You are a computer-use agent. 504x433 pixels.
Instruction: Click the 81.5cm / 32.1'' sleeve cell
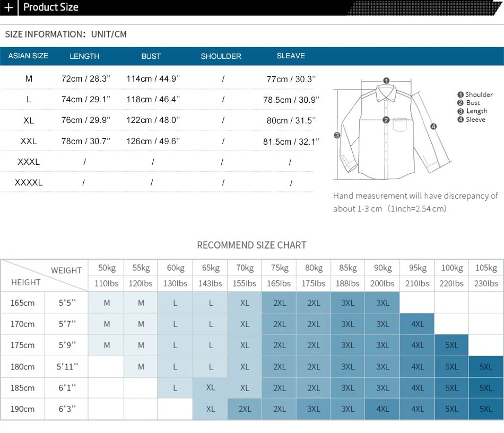pos(291,142)
